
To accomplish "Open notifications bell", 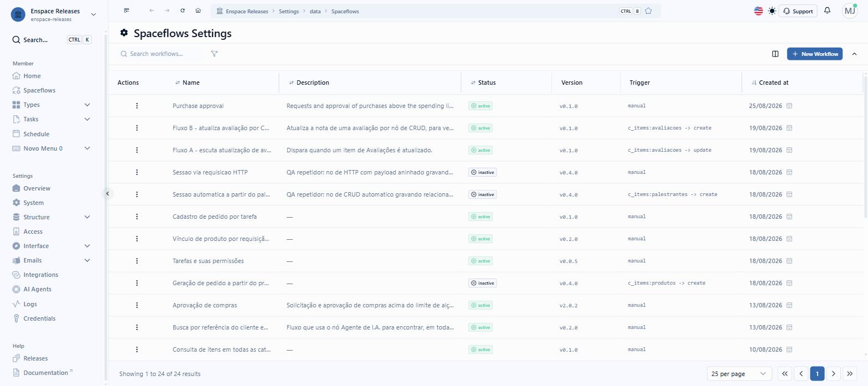I will pos(827,11).
